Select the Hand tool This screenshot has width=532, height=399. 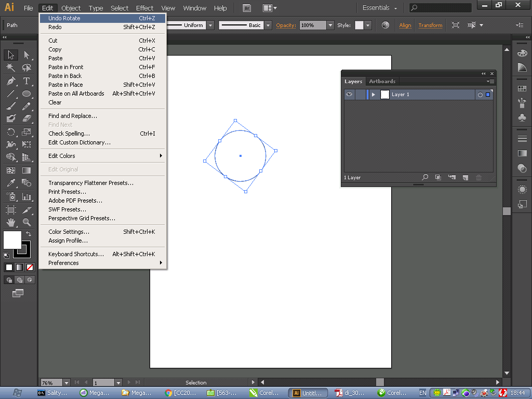[10, 222]
